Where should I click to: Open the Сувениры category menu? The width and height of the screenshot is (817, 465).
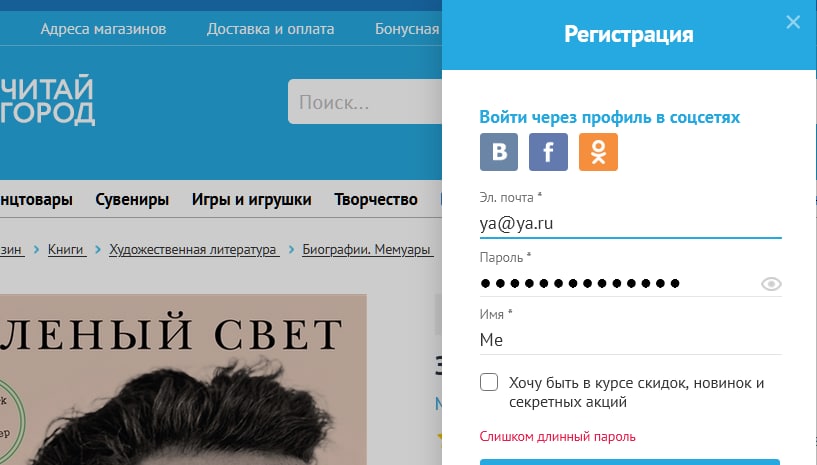132,200
